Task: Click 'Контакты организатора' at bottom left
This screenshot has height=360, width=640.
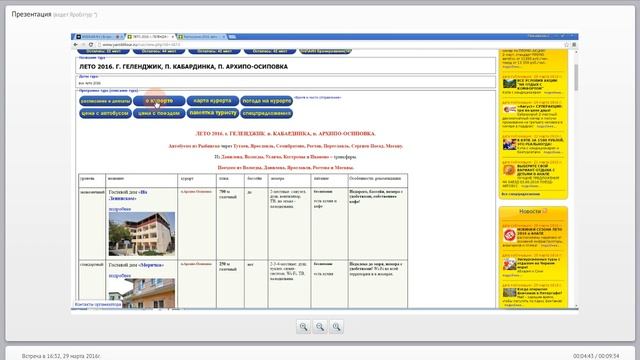Action: click(98, 304)
